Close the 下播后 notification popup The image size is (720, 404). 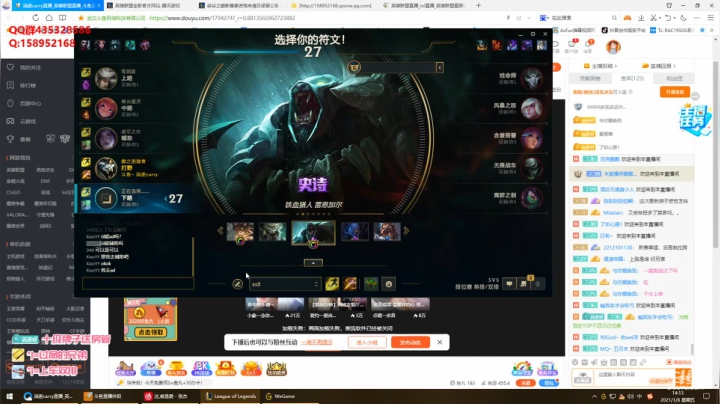(x=439, y=342)
